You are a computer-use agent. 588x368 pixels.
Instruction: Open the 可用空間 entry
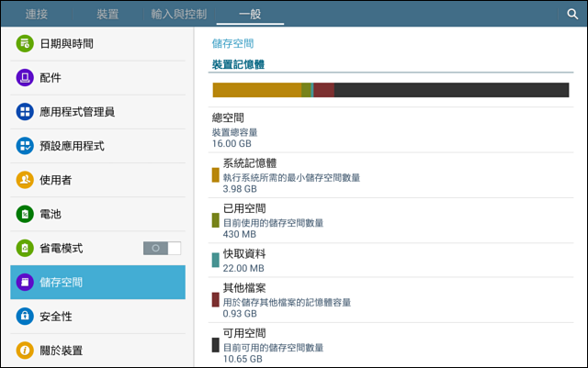[x=391, y=345]
